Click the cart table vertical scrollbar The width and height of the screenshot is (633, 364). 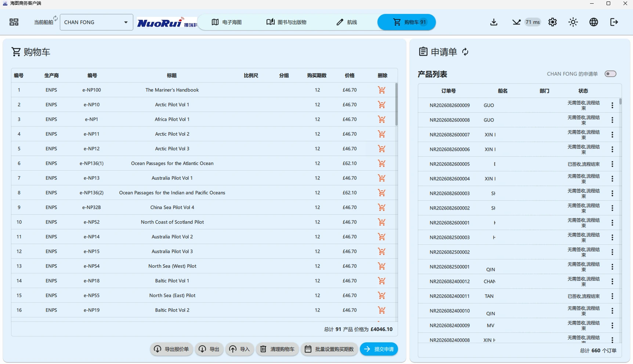(396, 105)
